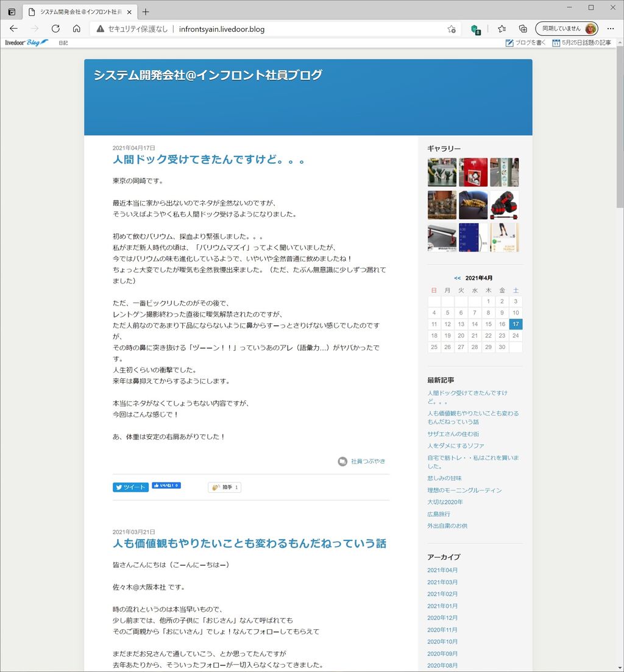Click the not-secure warning icon
624x672 pixels.
101,29
